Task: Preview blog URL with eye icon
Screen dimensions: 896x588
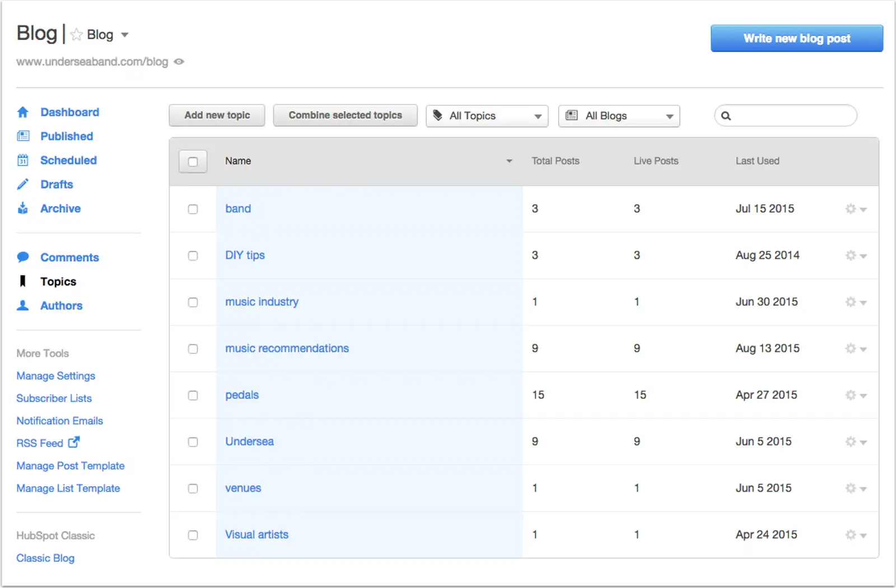Action: pyautogui.click(x=179, y=62)
